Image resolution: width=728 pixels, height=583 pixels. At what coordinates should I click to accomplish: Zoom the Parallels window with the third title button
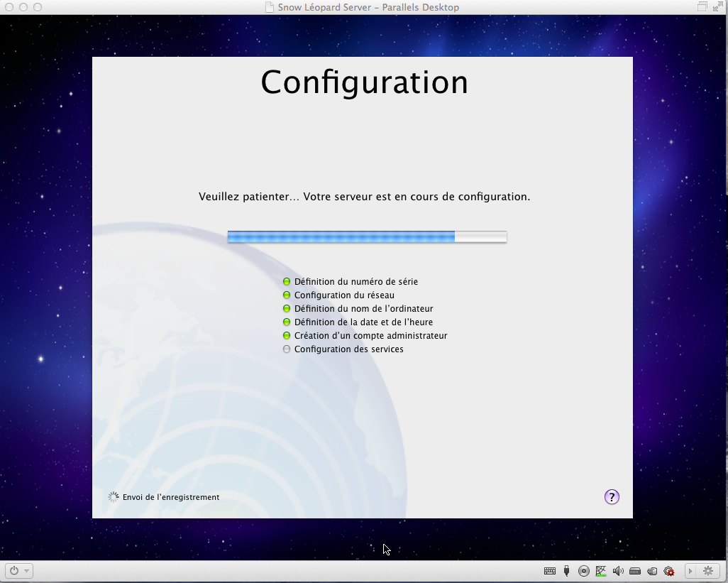click(x=38, y=7)
